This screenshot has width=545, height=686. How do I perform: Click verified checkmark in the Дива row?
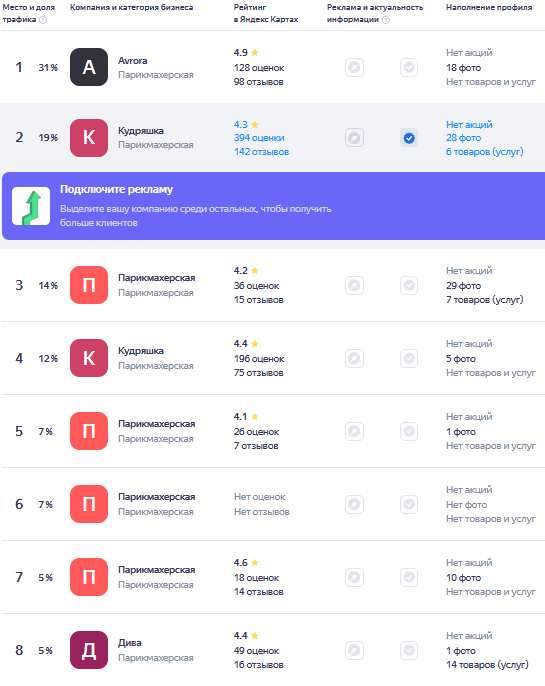409,650
